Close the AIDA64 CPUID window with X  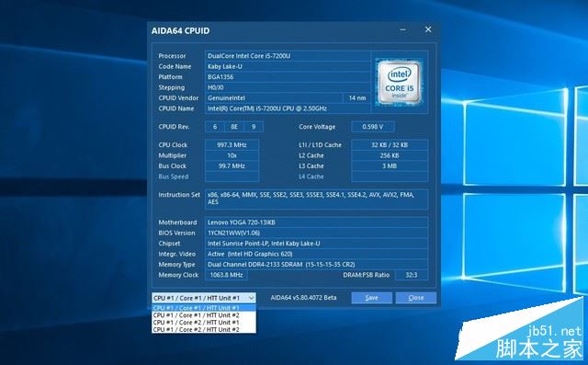pos(428,29)
